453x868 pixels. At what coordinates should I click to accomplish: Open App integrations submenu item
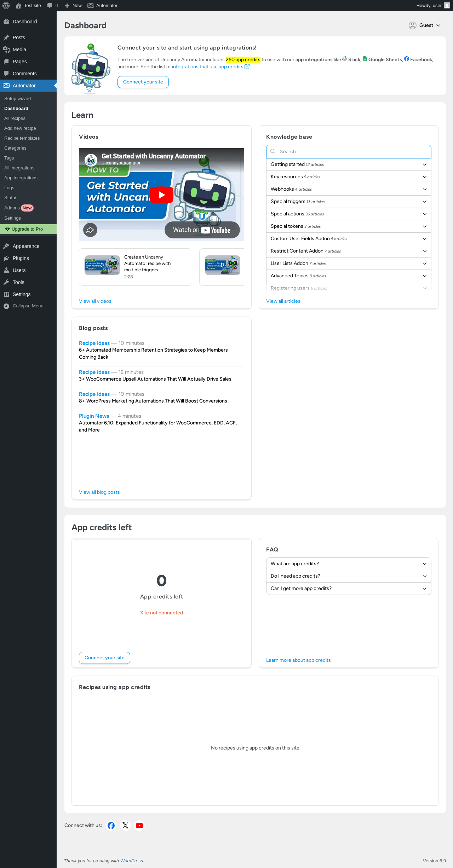[28, 178]
